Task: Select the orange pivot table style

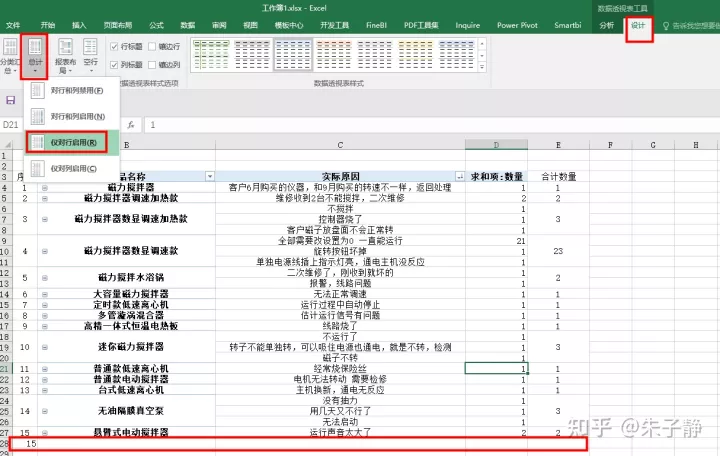Action: click(334, 55)
